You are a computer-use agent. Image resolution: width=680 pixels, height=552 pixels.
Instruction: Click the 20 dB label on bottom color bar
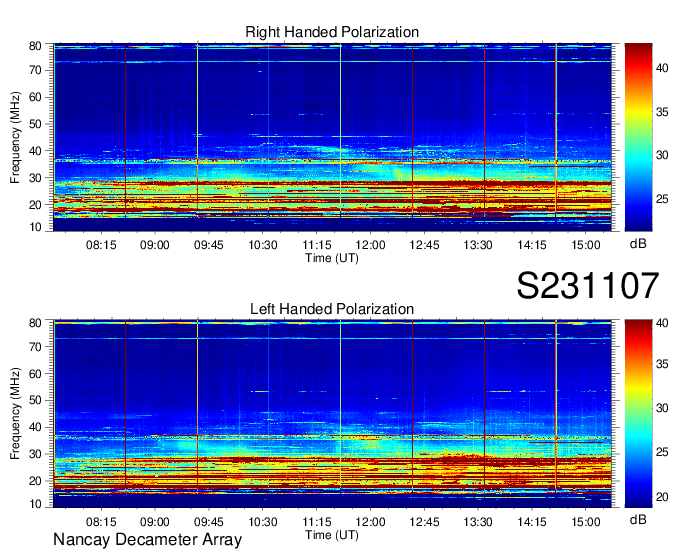662,496
